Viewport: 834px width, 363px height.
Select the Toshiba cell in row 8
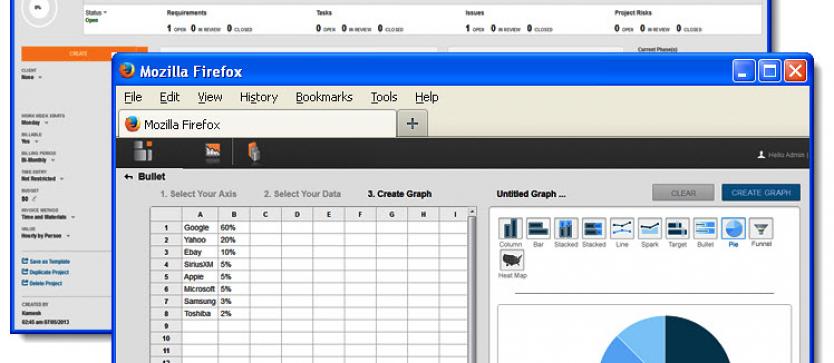pos(200,314)
